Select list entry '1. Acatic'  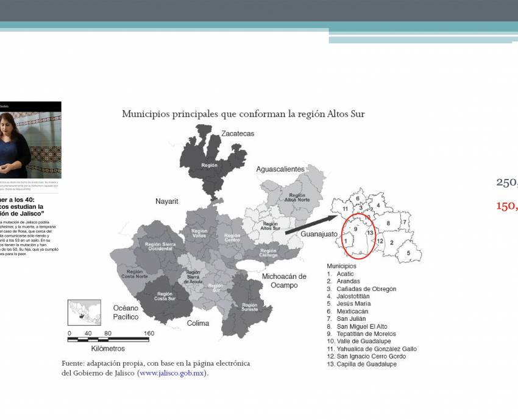point(340,274)
